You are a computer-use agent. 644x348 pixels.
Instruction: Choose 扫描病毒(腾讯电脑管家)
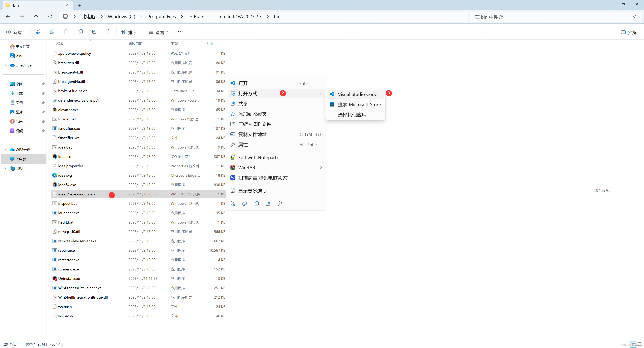point(276,178)
